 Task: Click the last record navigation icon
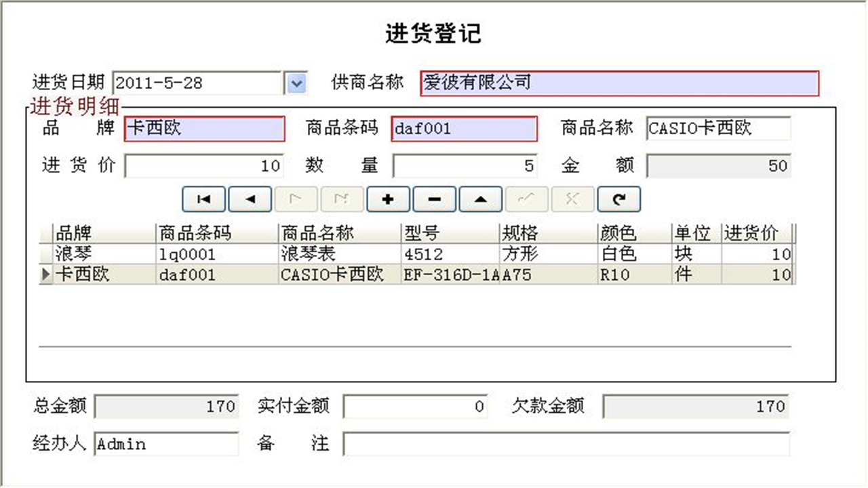tap(342, 199)
